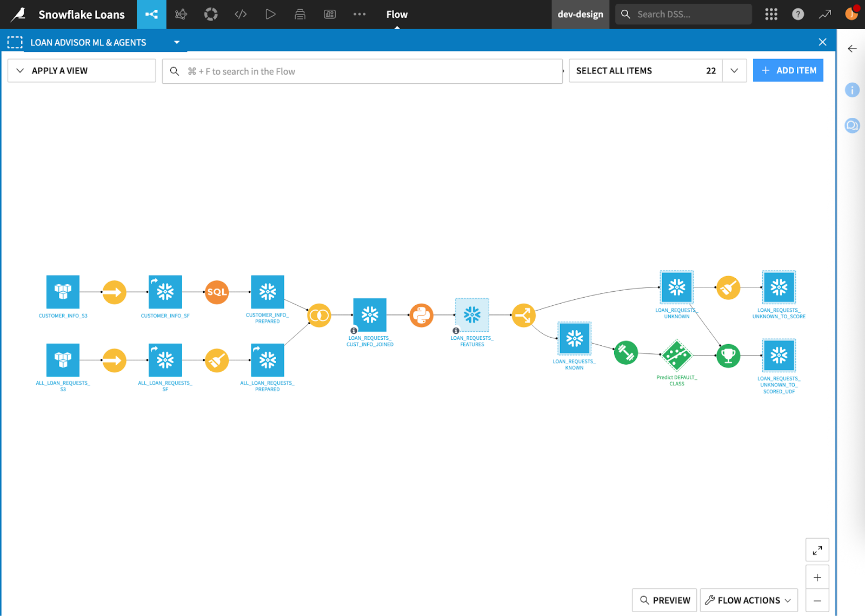Screen dimensions: 865x616
Task: Select the sync recipe after CUSTOMER_INFO_S3
Action: click(x=114, y=292)
